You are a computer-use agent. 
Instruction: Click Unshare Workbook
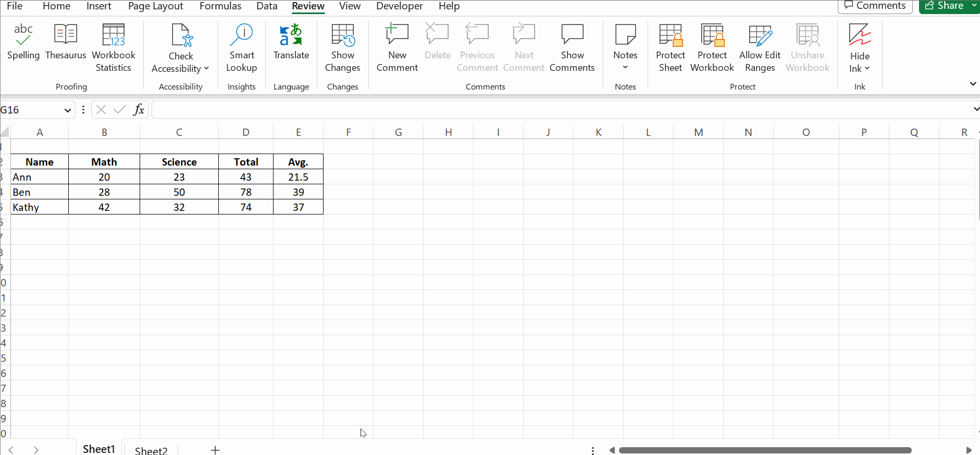(808, 48)
